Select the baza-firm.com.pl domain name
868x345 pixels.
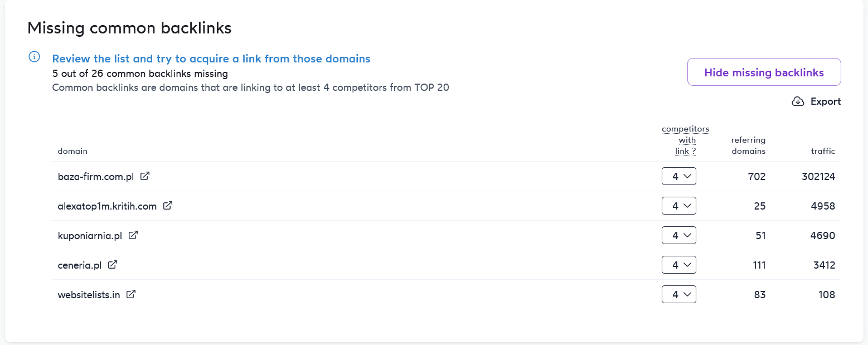point(96,177)
